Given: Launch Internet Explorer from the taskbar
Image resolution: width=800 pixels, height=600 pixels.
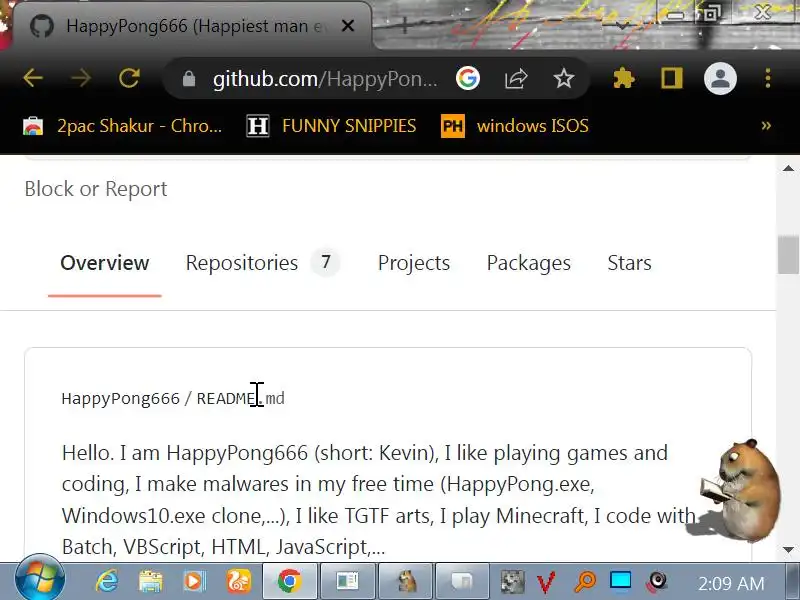Looking at the screenshot, I should (x=107, y=581).
